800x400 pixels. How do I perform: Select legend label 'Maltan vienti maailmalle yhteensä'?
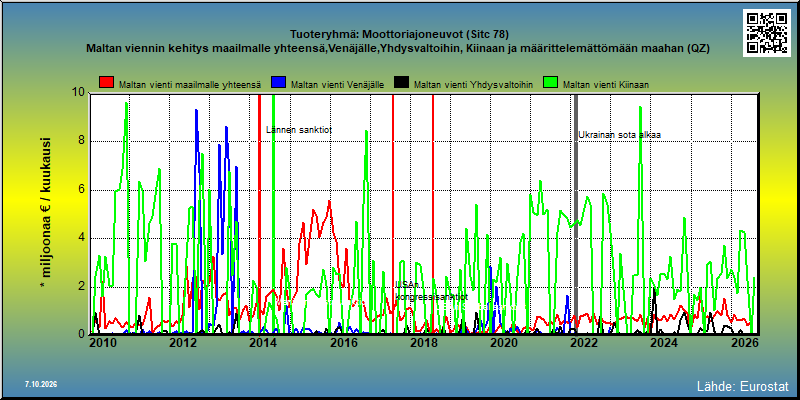tap(190, 85)
